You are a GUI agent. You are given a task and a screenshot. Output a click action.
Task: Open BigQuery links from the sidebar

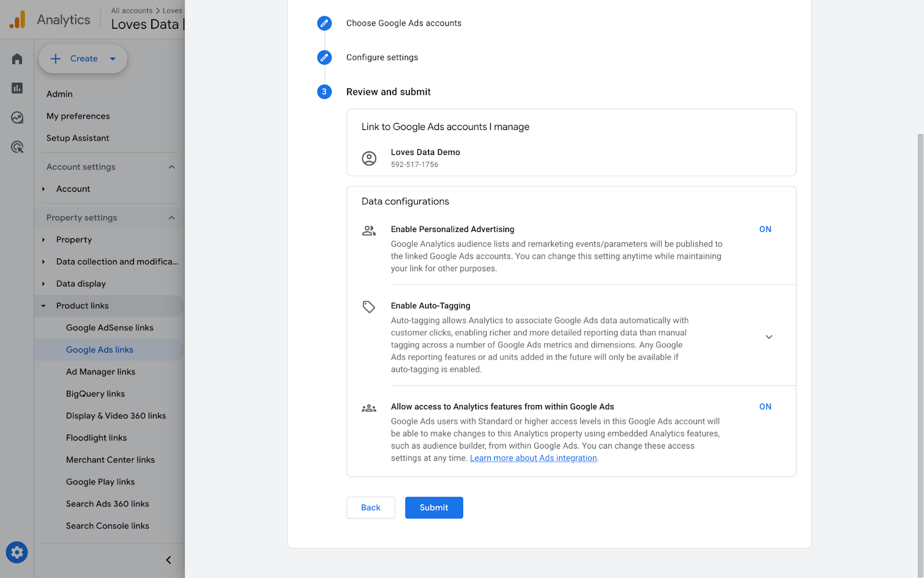(x=95, y=394)
